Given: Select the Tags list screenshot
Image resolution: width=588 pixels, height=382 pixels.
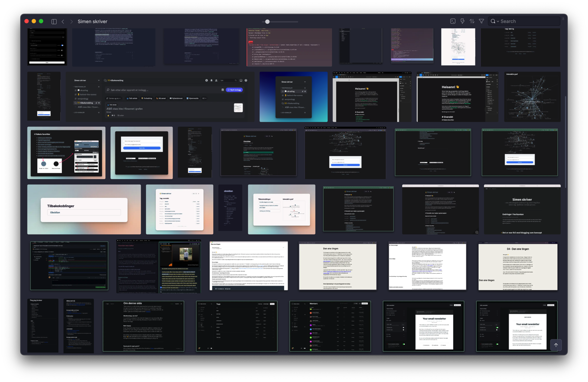Looking at the screenshot, I should pos(237,326).
